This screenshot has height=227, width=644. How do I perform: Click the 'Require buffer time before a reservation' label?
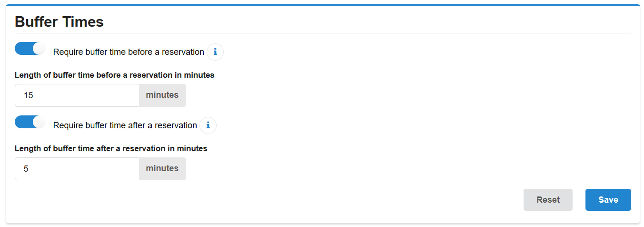point(129,52)
